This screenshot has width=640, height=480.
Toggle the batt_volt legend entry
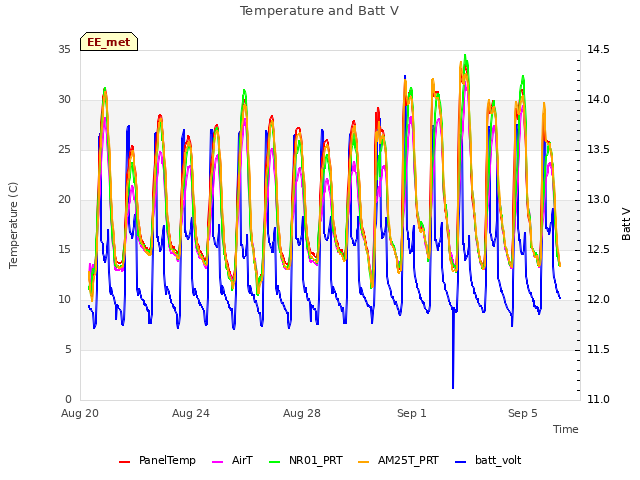point(488,460)
